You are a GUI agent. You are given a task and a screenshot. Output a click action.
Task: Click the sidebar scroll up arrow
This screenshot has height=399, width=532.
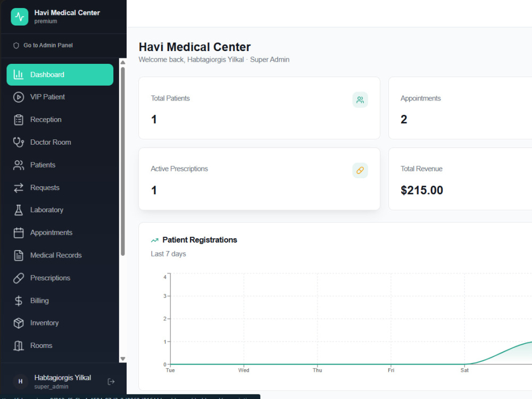tap(123, 62)
